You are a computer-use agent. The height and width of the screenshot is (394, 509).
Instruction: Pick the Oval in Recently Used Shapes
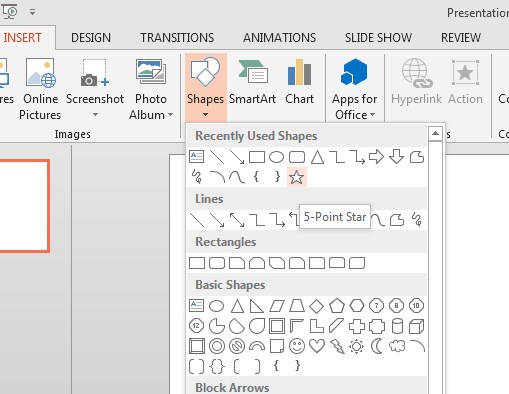[276, 157]
